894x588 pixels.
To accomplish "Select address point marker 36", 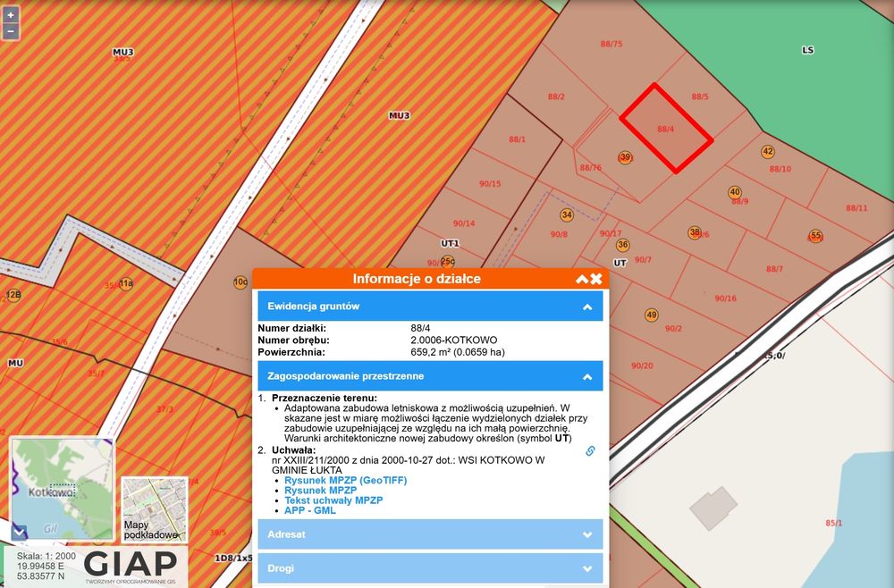I will [x=622, y=245].
